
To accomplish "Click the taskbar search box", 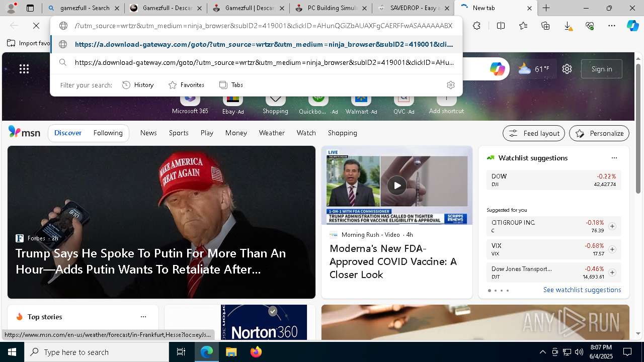I will tap(97, 352).
